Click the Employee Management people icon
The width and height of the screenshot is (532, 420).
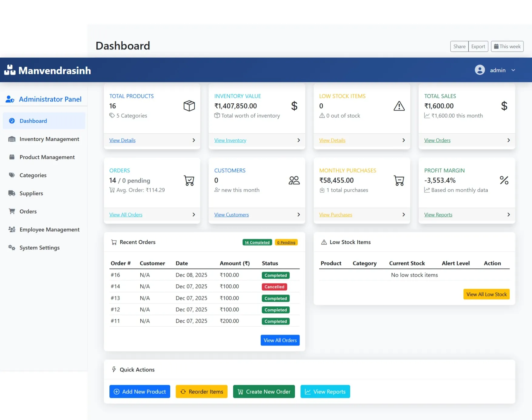coord(12,229)
